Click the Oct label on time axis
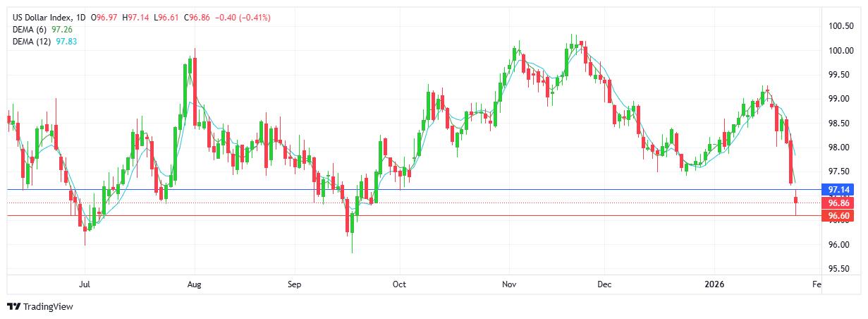This screenshot has width=868, height=319. 399,284
